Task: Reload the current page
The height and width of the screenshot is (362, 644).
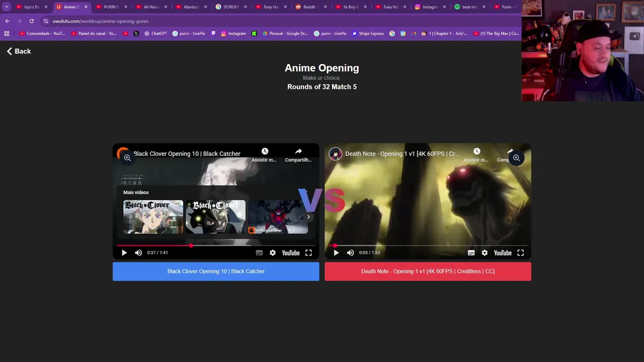Action: 31,21
